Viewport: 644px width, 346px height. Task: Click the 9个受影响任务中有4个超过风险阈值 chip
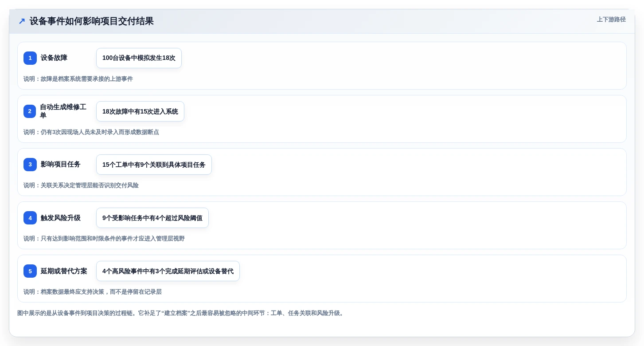pos(152,218)
